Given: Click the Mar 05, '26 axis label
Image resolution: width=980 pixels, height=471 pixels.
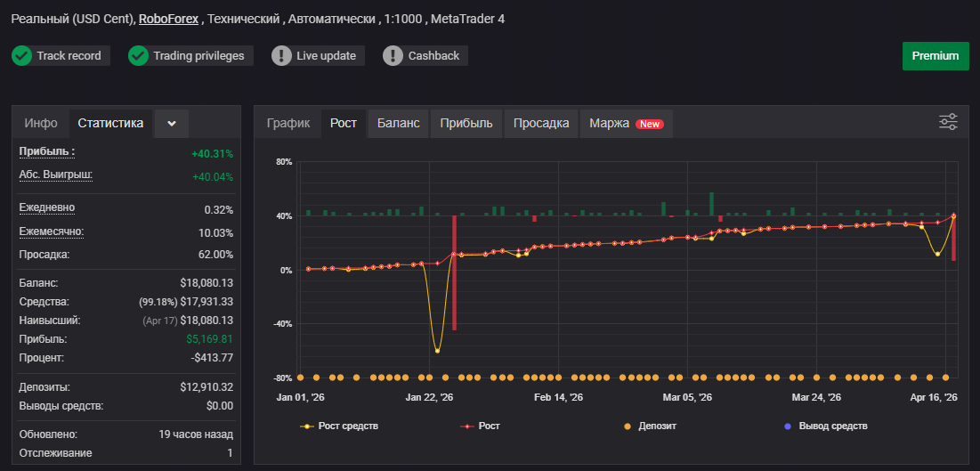Looking at the screenshot, I should point(687,397).
